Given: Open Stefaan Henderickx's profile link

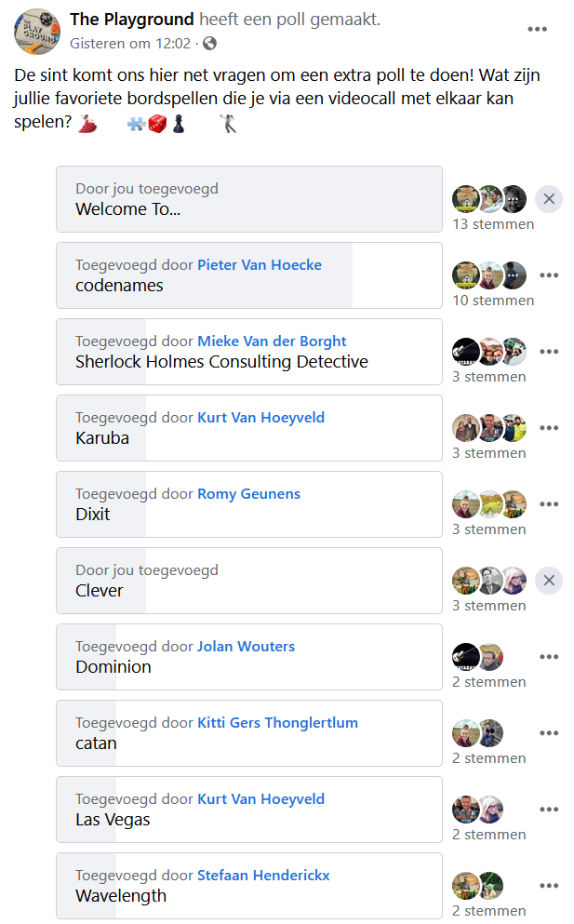Looking at the screenshot, I should [x=263, y=875].
